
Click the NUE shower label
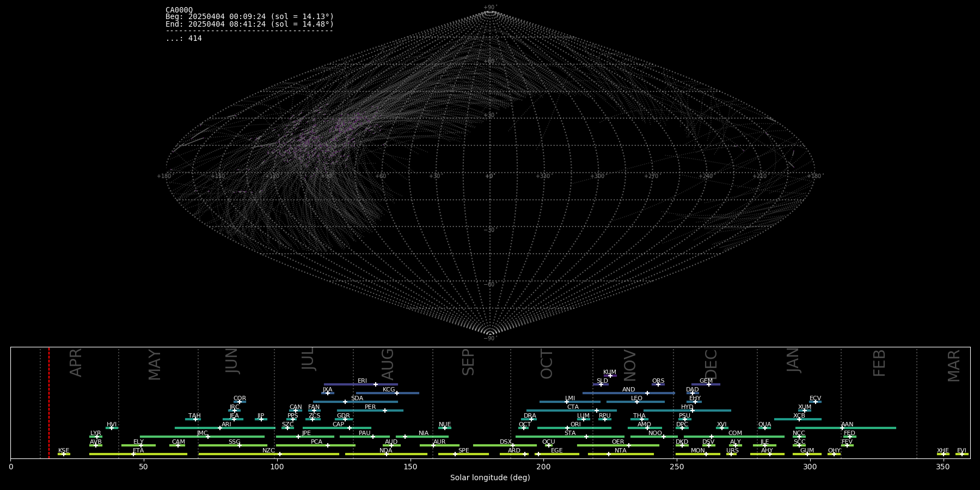445,425
